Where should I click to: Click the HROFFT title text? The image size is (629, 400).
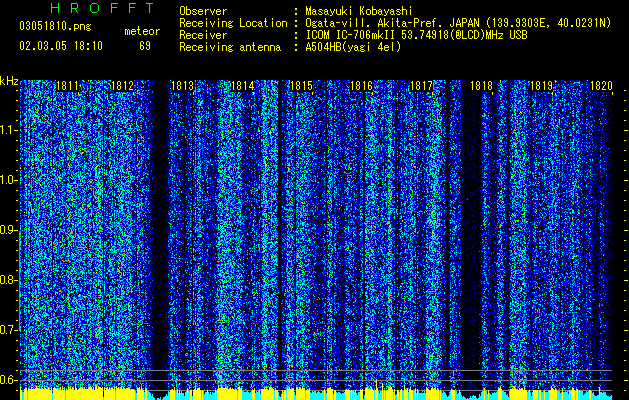point(103,8)
